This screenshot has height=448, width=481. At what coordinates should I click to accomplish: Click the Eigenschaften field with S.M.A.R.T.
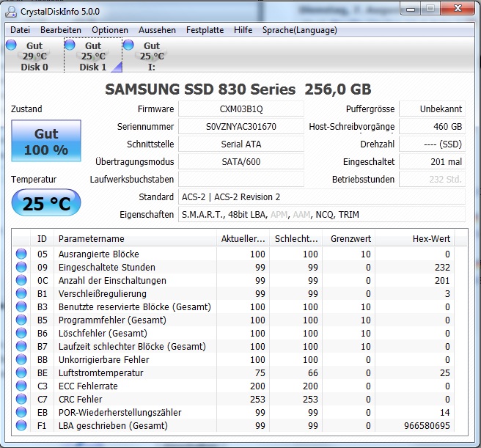click(322, 215)
